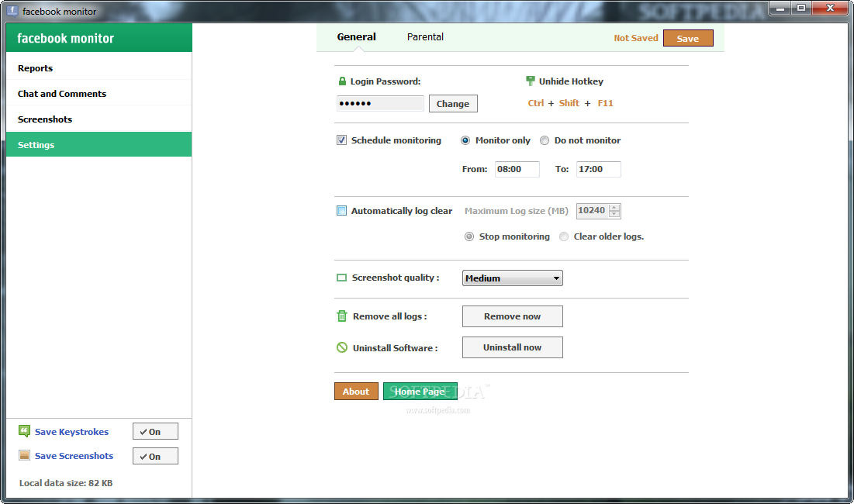The width and height of the screenshot is (854, 504).
Task: Click the To time field 17:00
Action: (x=598, y=169)
